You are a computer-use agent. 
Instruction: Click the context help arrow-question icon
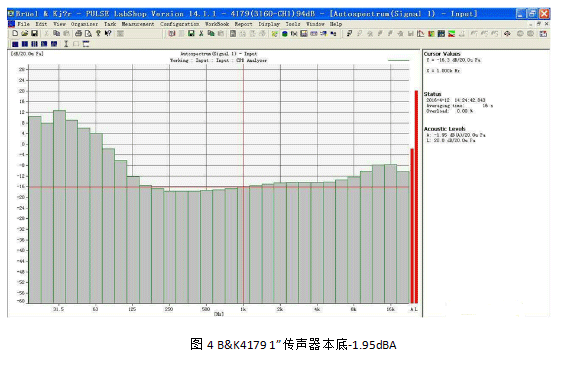click(x=108, y=33)
